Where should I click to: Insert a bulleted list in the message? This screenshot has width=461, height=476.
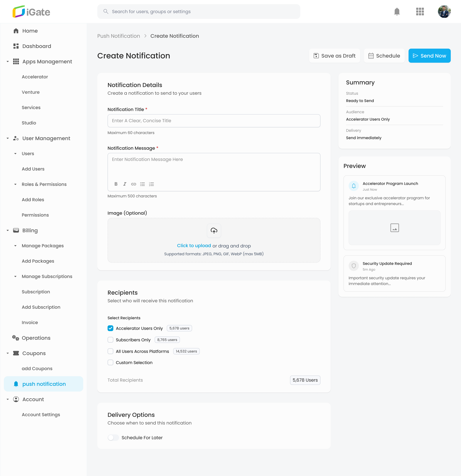(x=142, y=184)
